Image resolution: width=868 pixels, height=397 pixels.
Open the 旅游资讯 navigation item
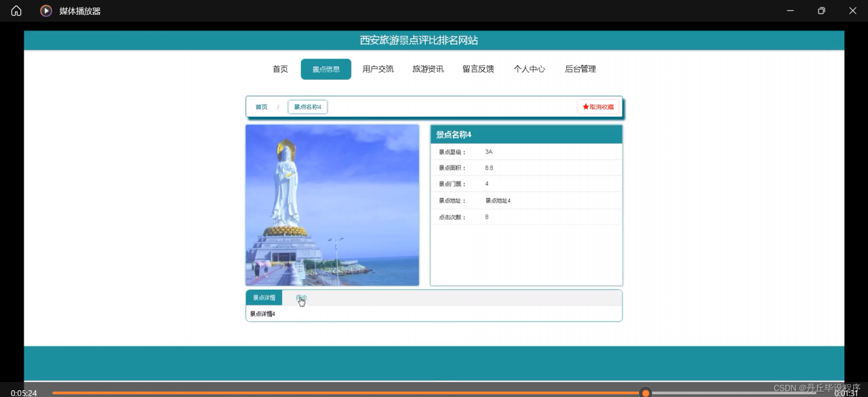click(428, 69)
